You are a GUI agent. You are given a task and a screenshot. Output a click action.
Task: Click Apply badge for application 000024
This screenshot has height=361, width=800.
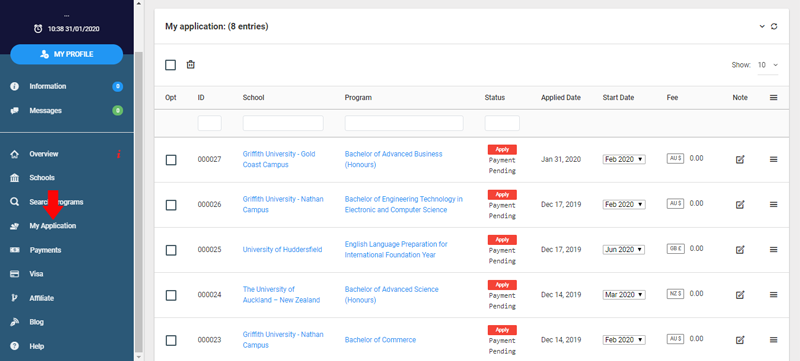(502, 285)
